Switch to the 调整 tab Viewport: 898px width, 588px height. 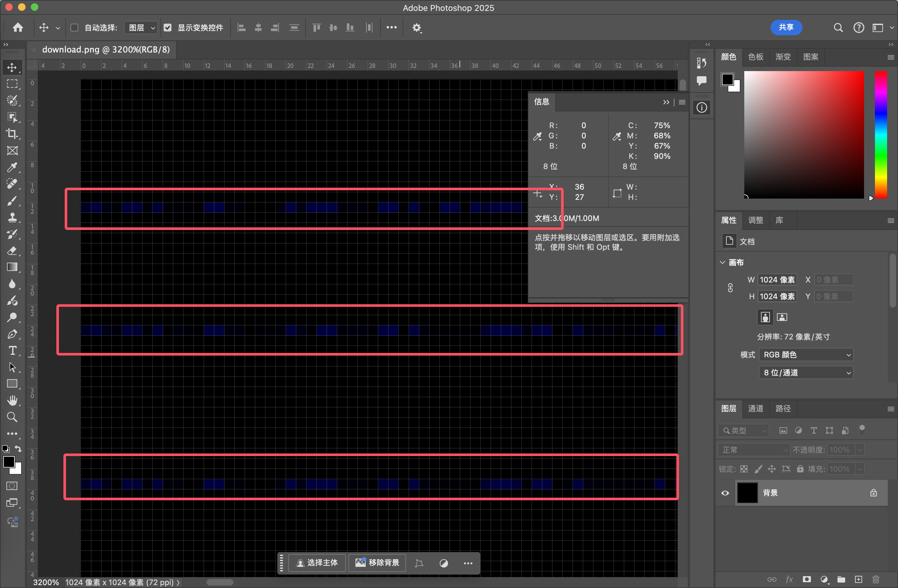pos(755,220)
